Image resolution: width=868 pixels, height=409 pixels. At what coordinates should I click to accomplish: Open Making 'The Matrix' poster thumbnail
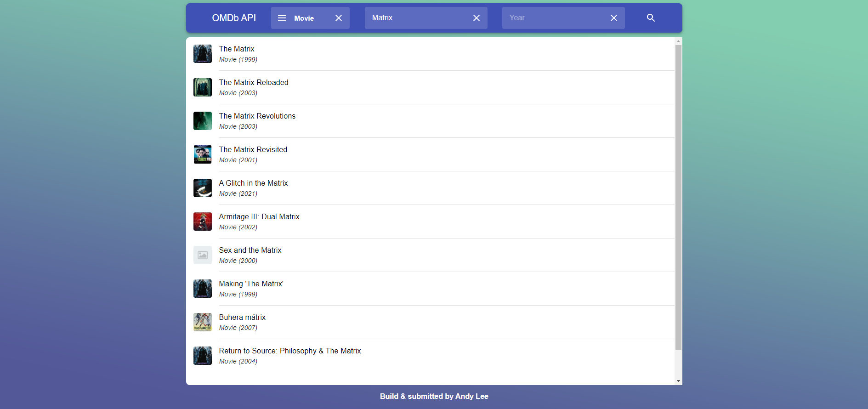click(x=203, y=289)
